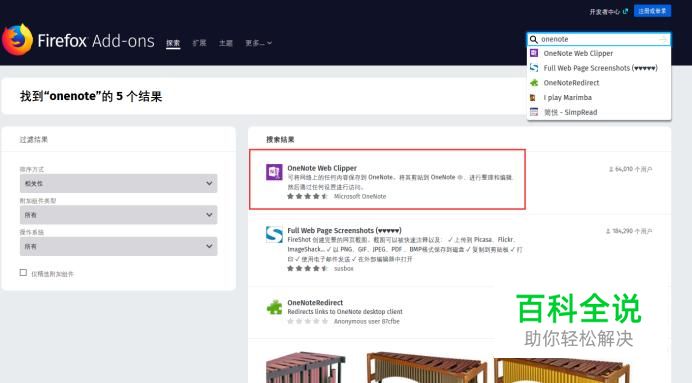Toggle 仅精选附加组件 checkbox
Screen dimensions: 692x383
(23, 273)
